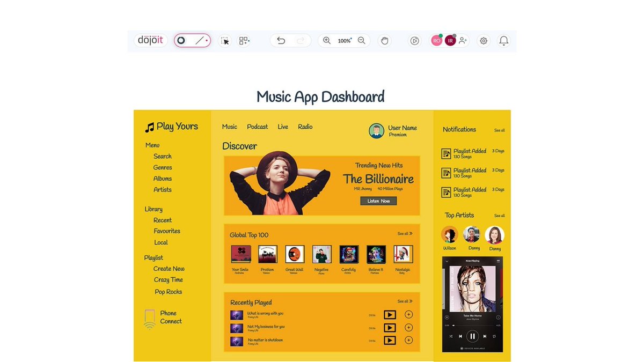Activate the cursor selection tool

(x=225, y=40)
